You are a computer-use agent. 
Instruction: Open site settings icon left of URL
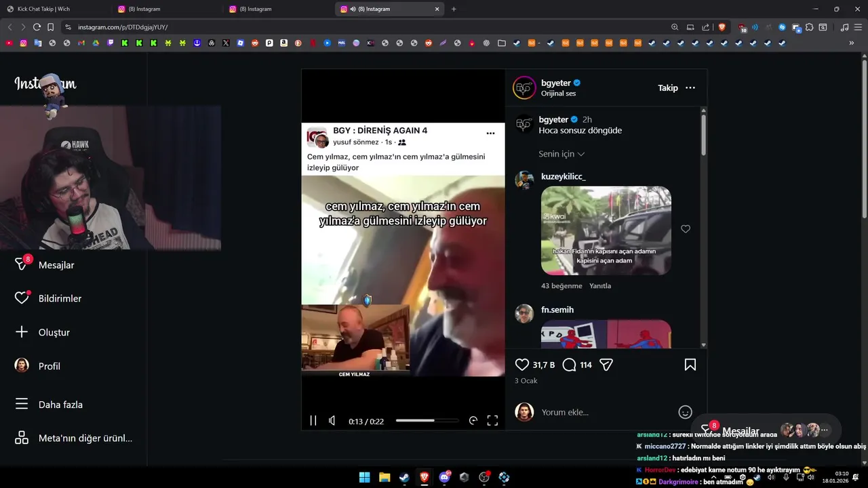68,27
